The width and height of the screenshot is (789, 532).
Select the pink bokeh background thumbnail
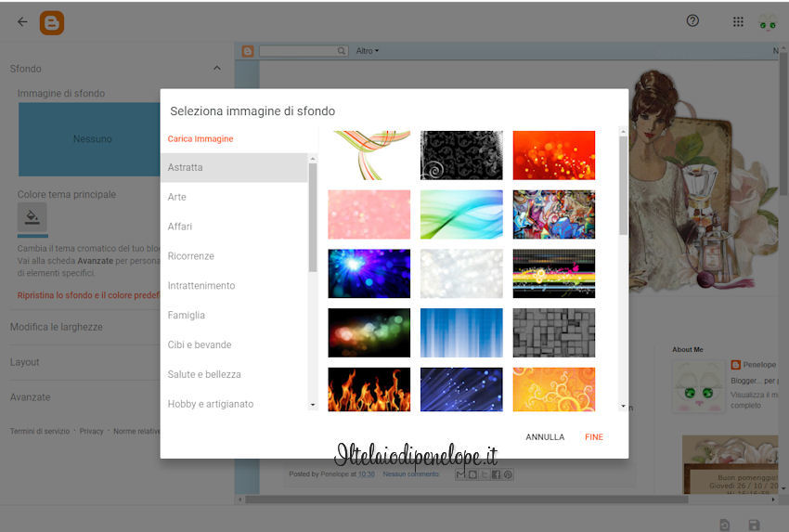point(369,214)
